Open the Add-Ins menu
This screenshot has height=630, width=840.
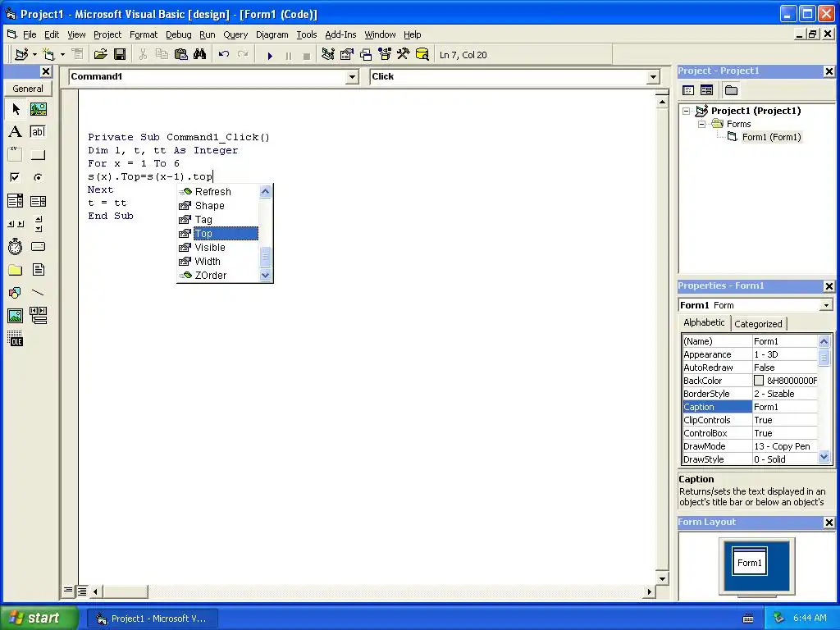[x=340, y=34]
